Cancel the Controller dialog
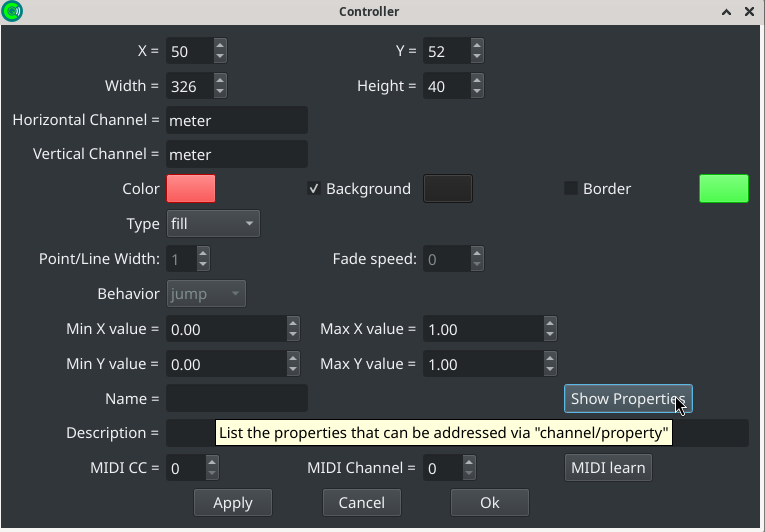This screenshot has height=532, width=765. (x=362, y=503)
